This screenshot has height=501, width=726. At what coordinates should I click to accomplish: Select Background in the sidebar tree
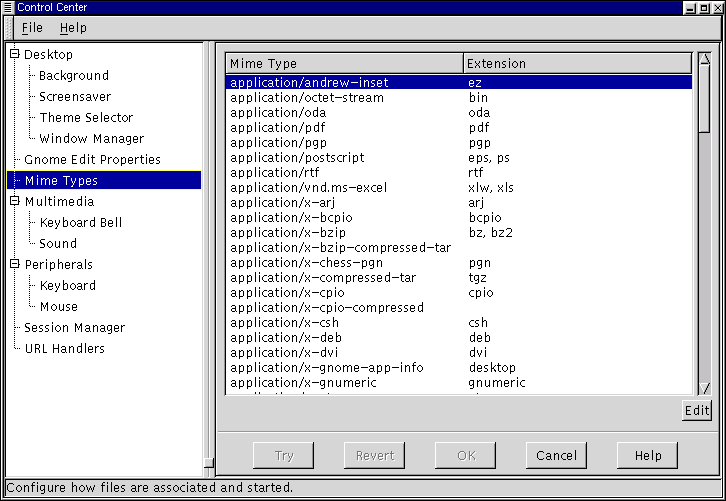74,75
